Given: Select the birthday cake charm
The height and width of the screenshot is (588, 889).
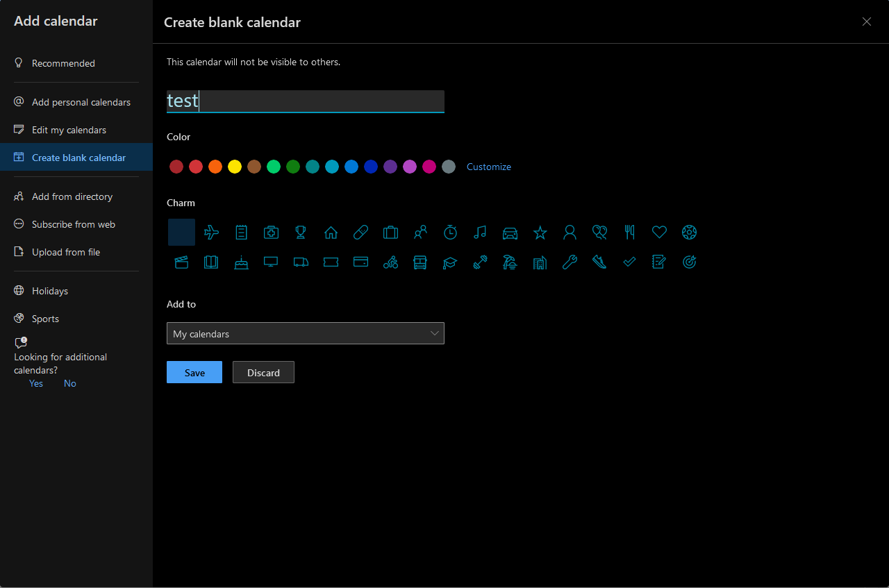Looking at the screenshot, I should [x=241, y=262].
